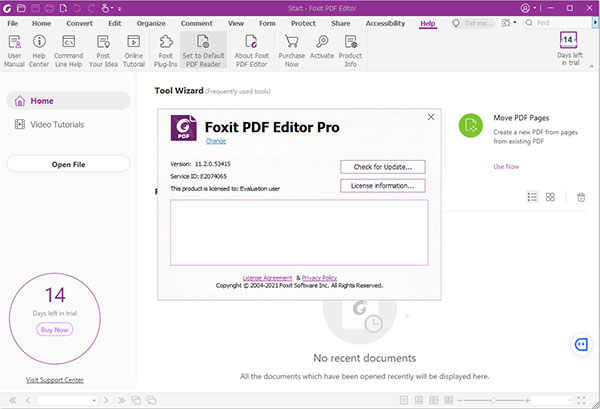Click the Activate key icon
Viewport: 600px width, 409px height.
(322, 41)
